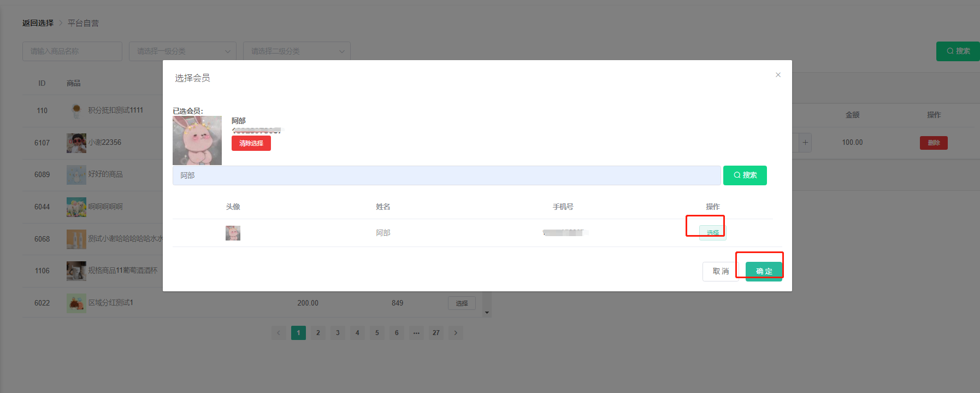This screenshot has height=393, width=980.
Task: Click amount value 100.00
Action: (852, 143)
